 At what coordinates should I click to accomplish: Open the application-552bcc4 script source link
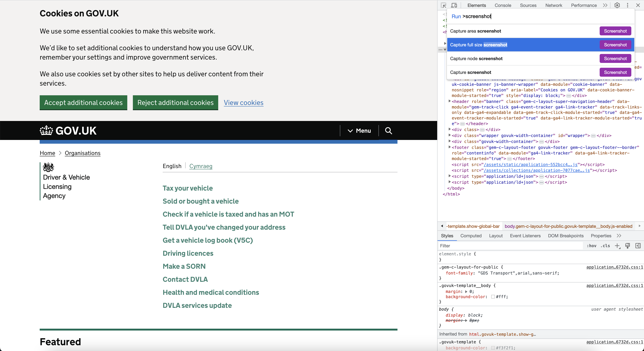tap(531, 165)
